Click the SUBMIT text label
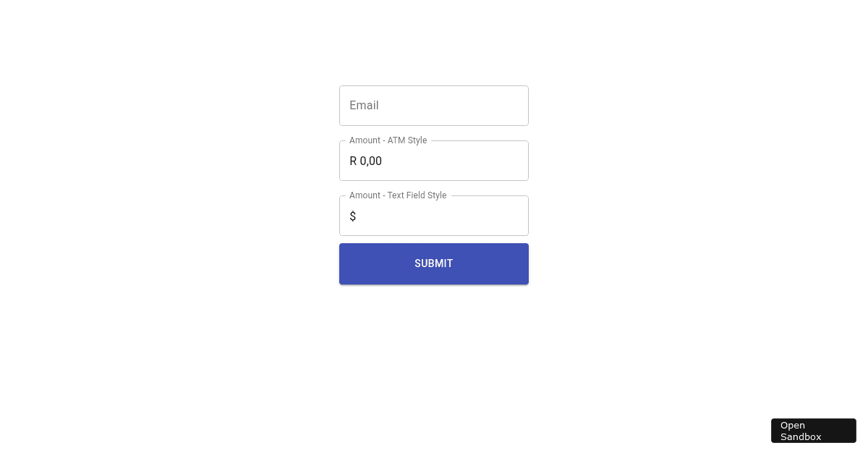Screen dimensions: 868x456 click(x=434, y=263)
